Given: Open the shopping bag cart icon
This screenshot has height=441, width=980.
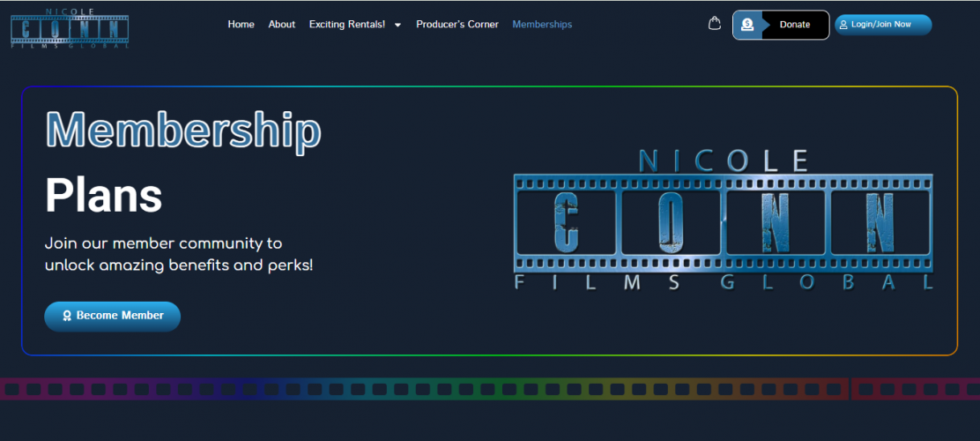Looking at the screenshot, I should (x=715, y=24).
